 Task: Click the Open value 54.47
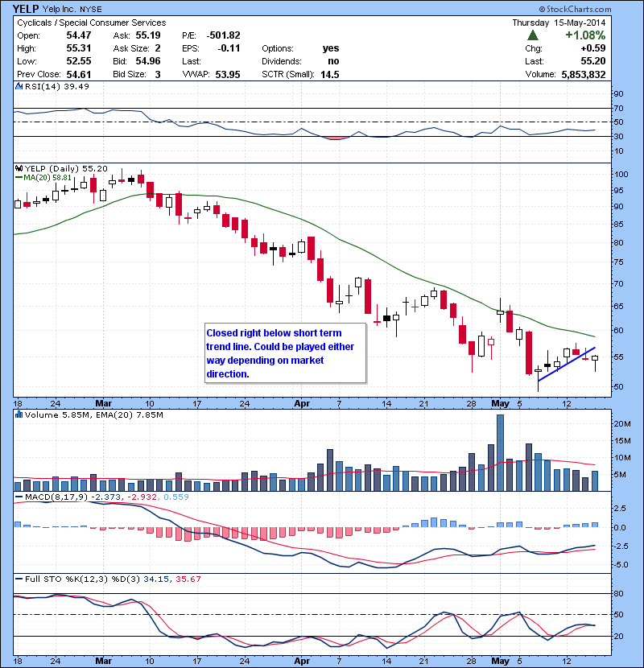(79, 35)
